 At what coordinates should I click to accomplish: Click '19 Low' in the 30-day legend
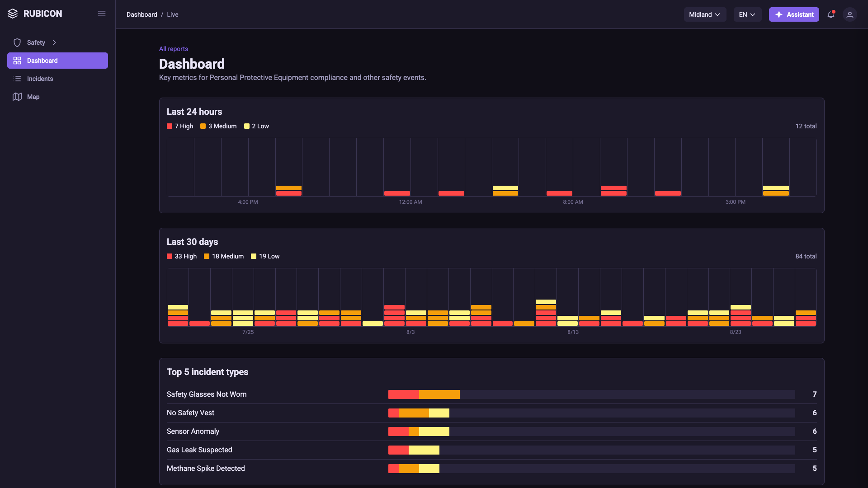[269, 256]
